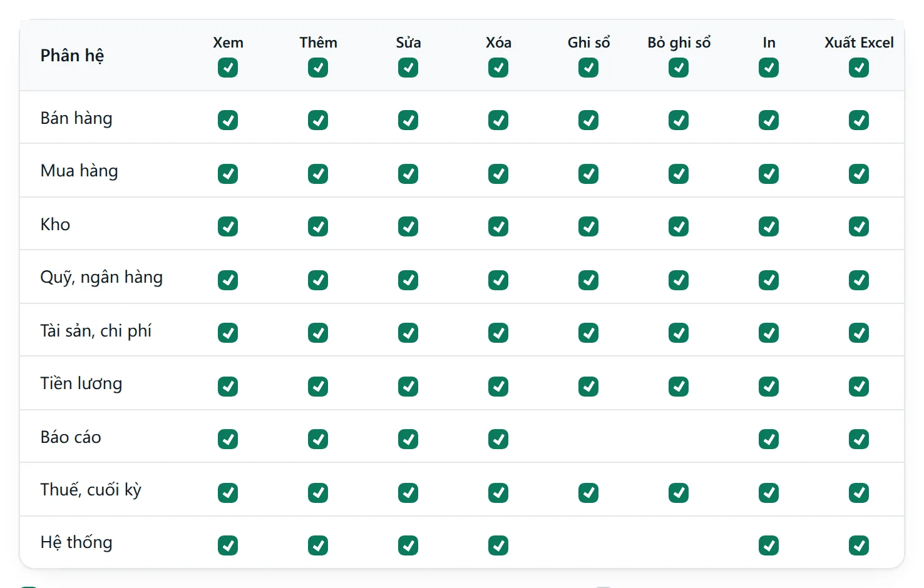Toggle the header checkbox under Xóa column
Screen dimensions: 924x588
(498, 68)
